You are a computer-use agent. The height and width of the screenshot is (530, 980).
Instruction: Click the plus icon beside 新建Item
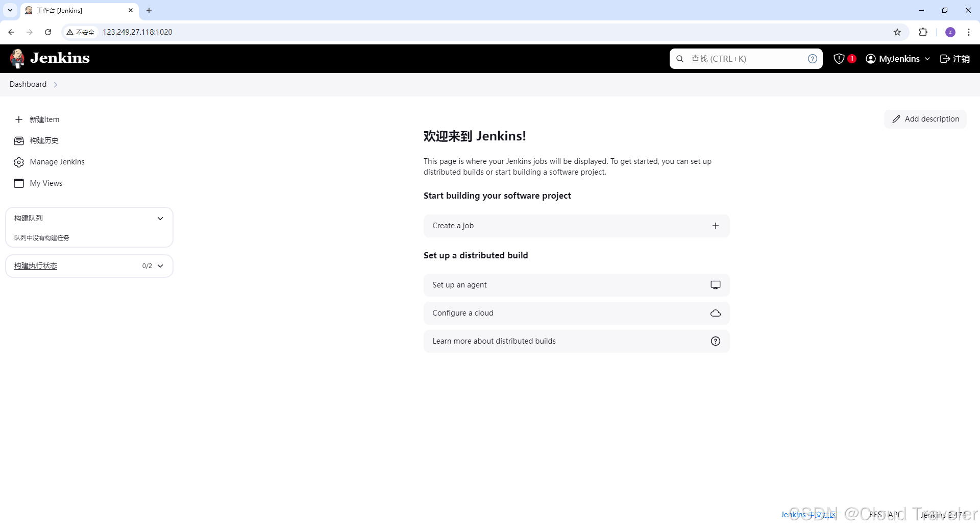tap(19, 119)
